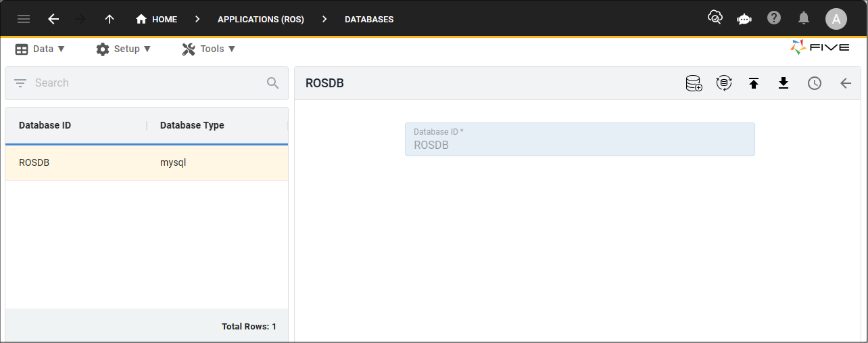The image size is (868, 343).
Task: Open the chatbot assistant icon
Action: [x=744, y=19]
